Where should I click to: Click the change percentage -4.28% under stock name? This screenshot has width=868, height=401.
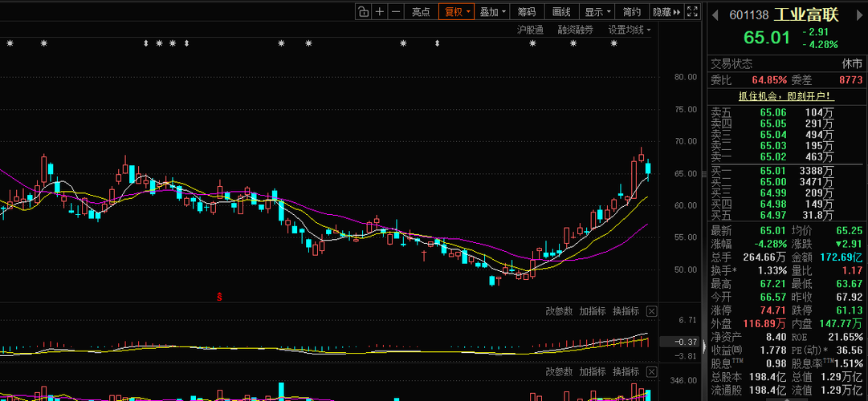click(820, 44)
